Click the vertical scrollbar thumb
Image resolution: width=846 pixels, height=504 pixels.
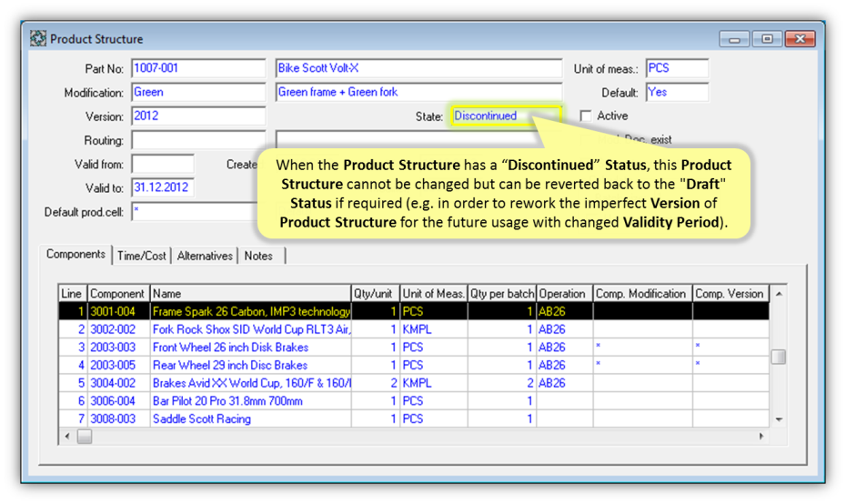coord(779,357)
